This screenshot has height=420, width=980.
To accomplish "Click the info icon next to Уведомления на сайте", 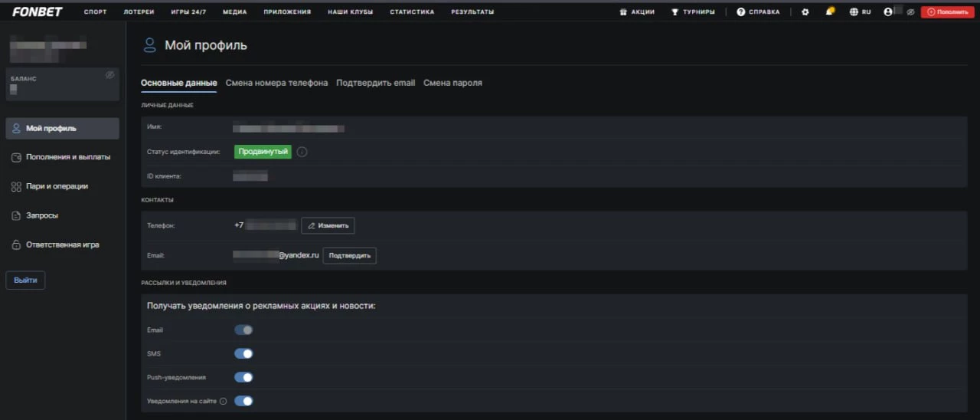I will coord(224,401).
